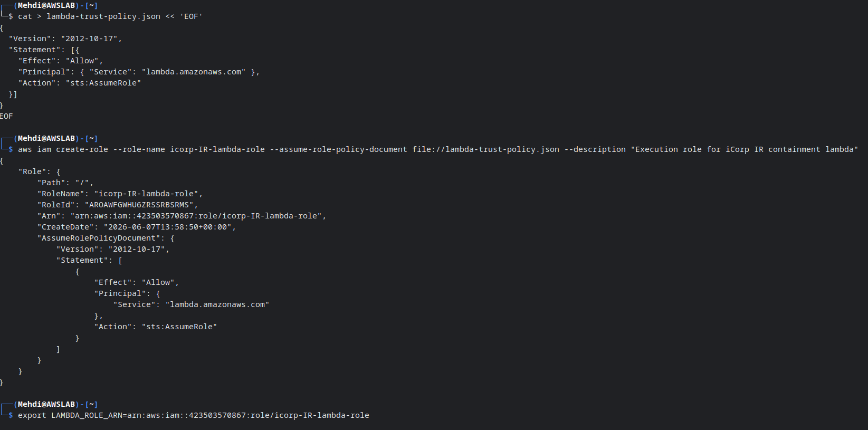Click the first Mehdi@AWSLAB prompt
The width and height of the screenshot is (868, 430).
(x=46, y=5)
